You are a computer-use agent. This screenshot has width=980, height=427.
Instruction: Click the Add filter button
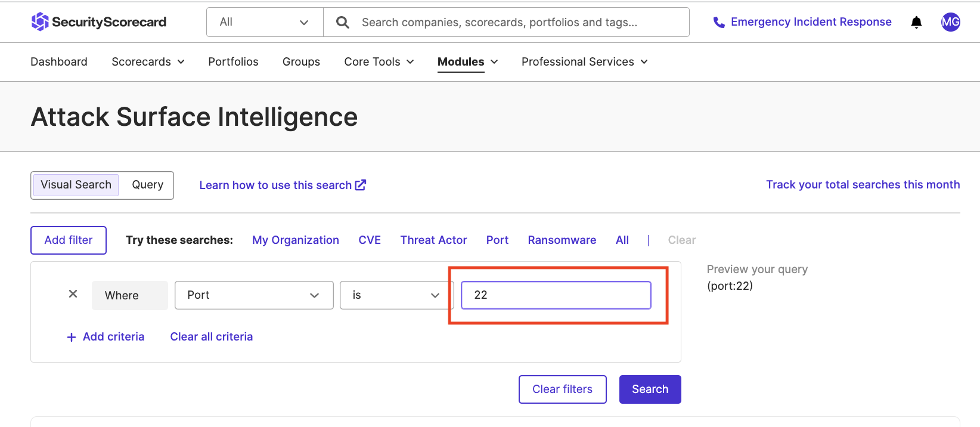[x=69, y=240]
